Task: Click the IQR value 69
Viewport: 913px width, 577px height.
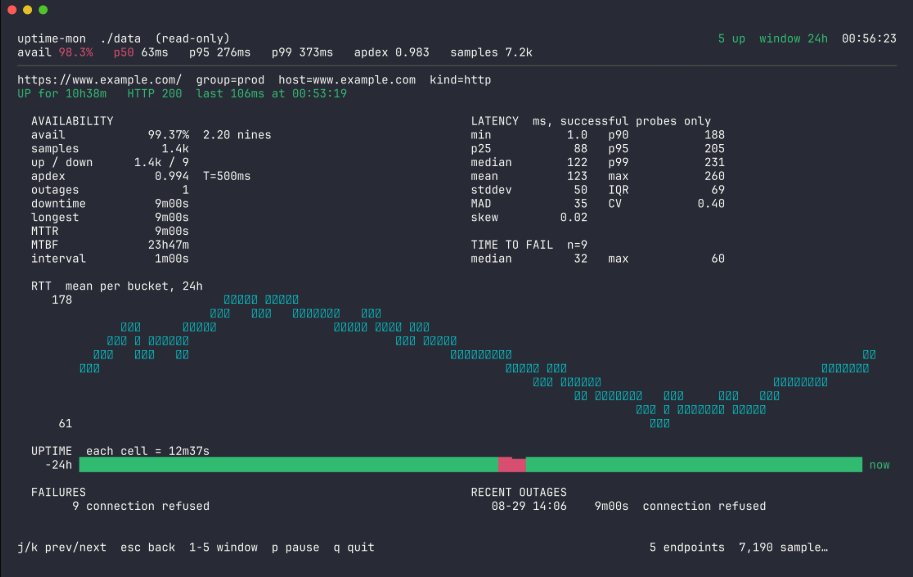Action: (x=718, y=190)
